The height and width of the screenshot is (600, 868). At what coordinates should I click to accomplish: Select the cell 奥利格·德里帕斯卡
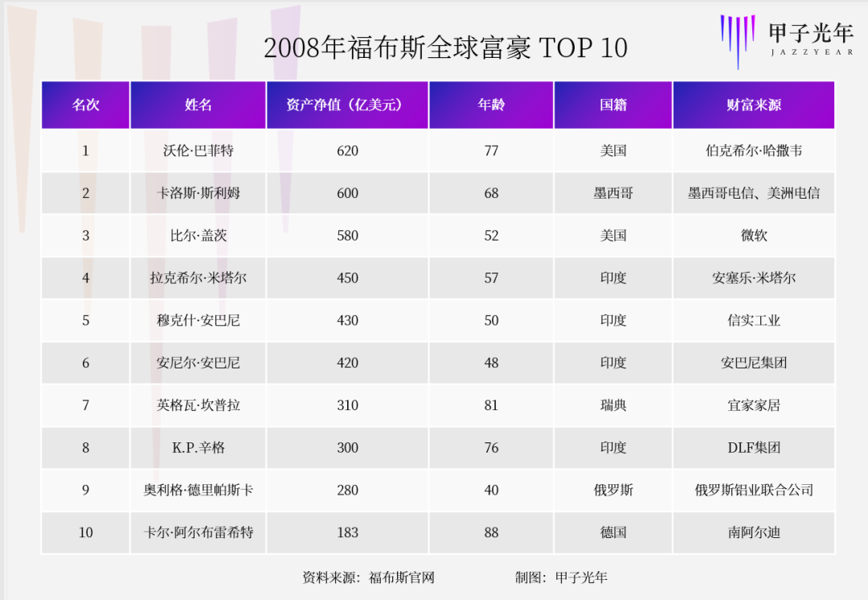coord(199,491)
